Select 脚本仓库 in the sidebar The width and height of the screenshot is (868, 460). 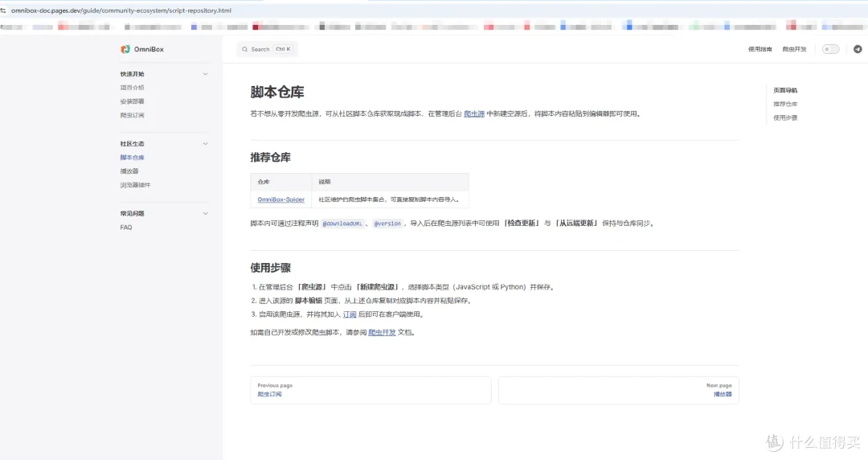(133, 158)
